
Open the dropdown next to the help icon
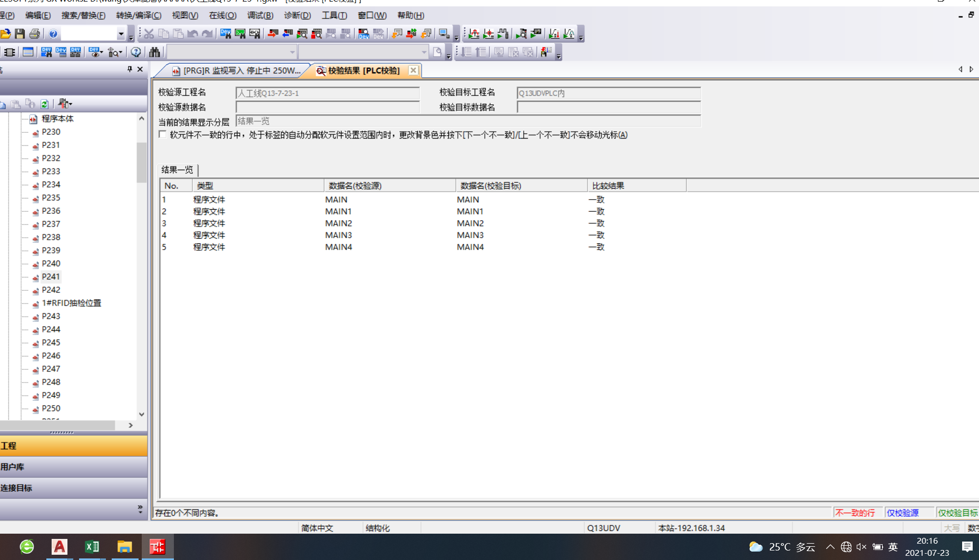point(121,34)
